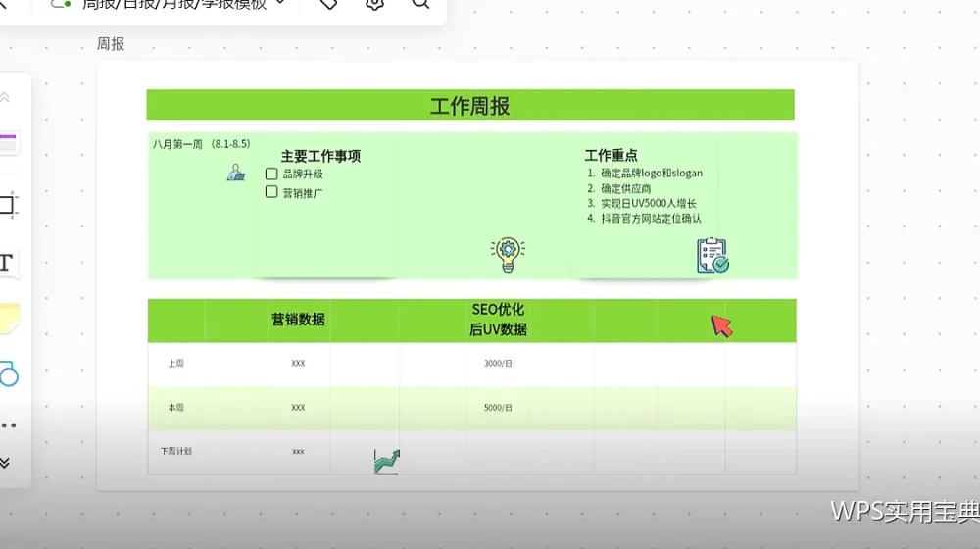Select the Text tool in the sidebar
This screenshot has width=980, height=549.
(x=6, y=263)
